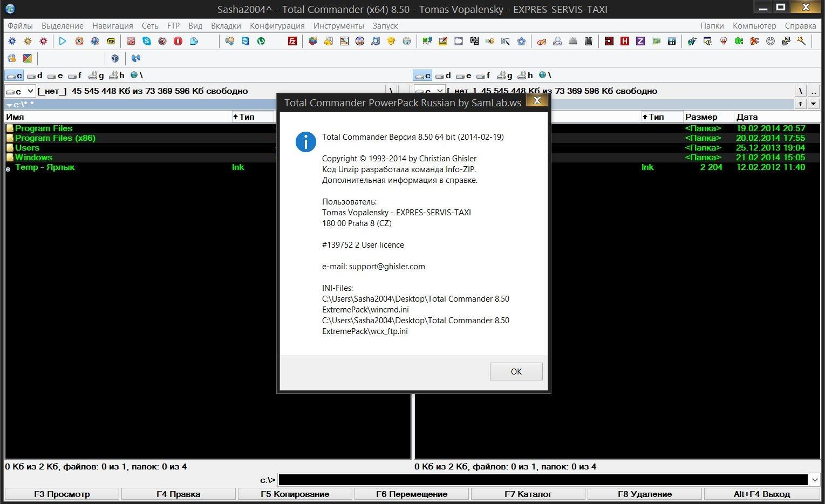The image size is (825, 504).
Task: Open right panel directory history dropdown arrow
Action: click(814, 104)
